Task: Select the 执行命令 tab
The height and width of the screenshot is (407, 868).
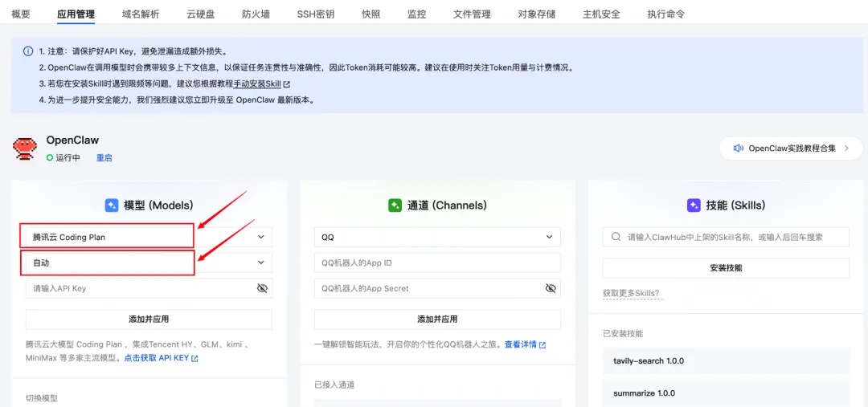Action: tap(666, 14)
